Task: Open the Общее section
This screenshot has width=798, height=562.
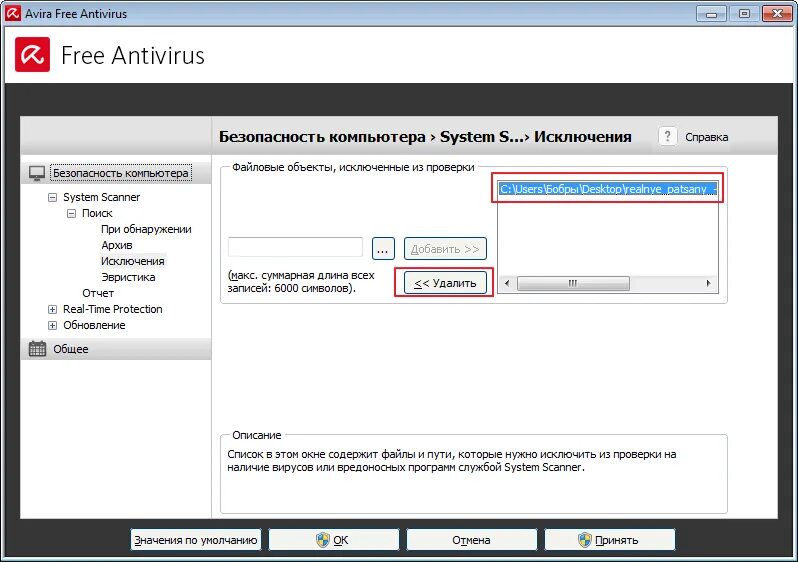Action: point(71,349)
